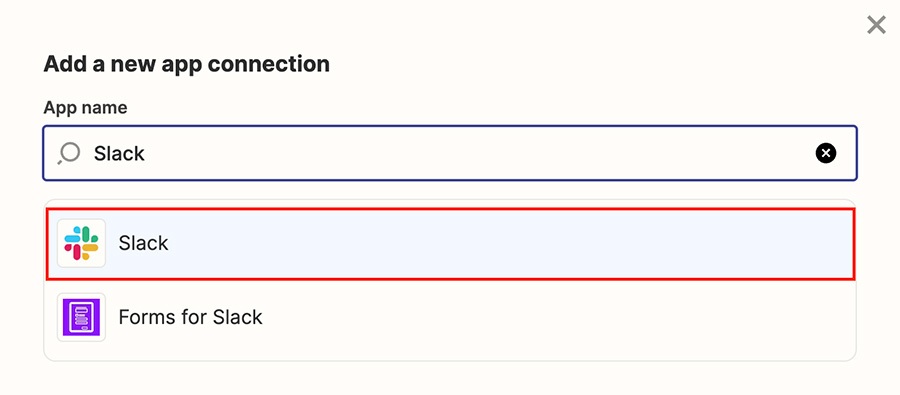Select Forms for Slack from the list
900x395 pixels.
pos(450,317)
